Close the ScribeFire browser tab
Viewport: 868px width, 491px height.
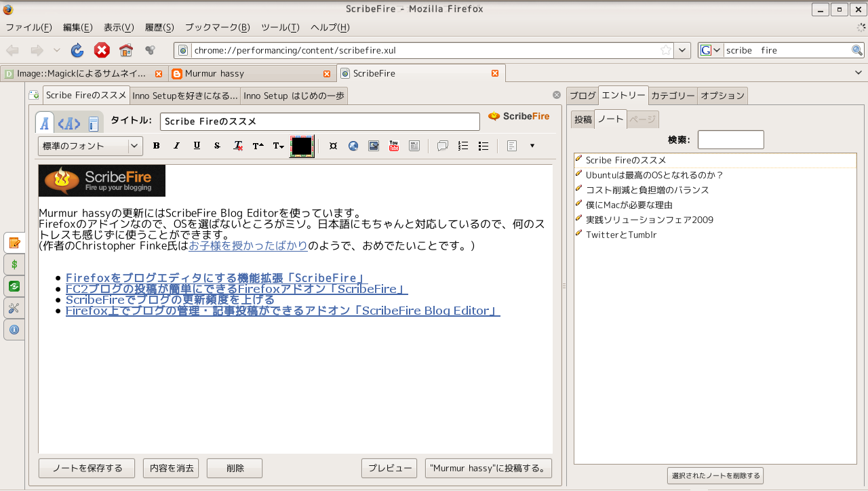point(495,73)
